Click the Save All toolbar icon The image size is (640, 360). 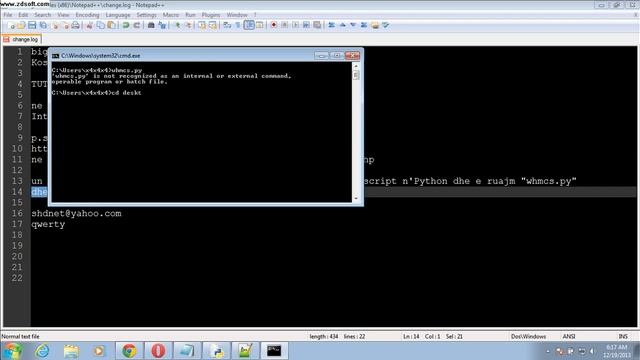[x=43, y=25]
